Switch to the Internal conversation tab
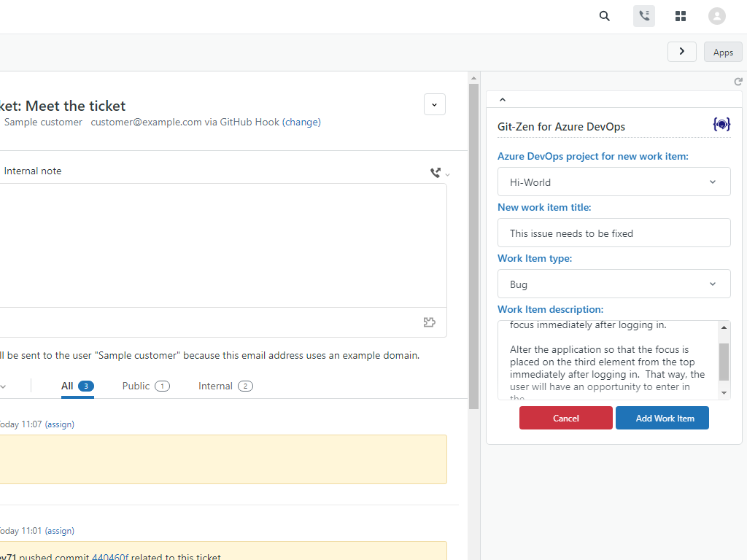 pos(225,386)
